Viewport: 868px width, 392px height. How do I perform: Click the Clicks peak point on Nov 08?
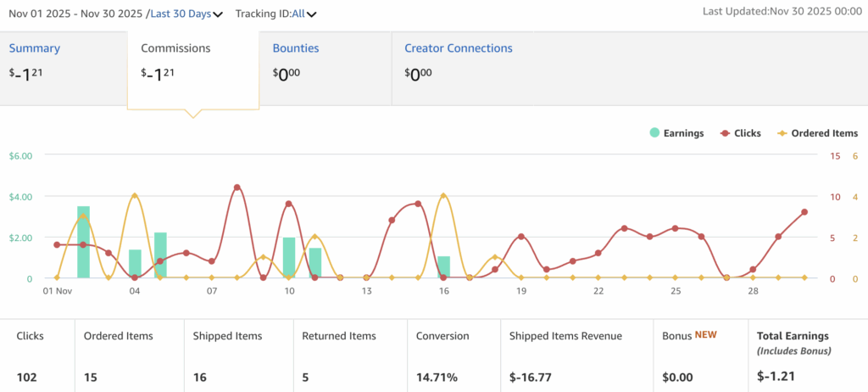tap(237, 188)
